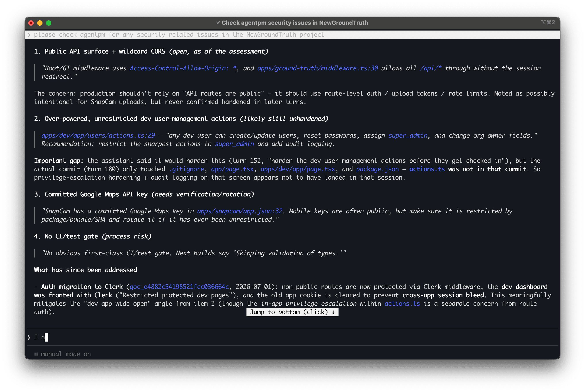The height and width of the screenshot is (392, 585).
Task: Click the yellow minimize window button
Action: pos(40,23)
